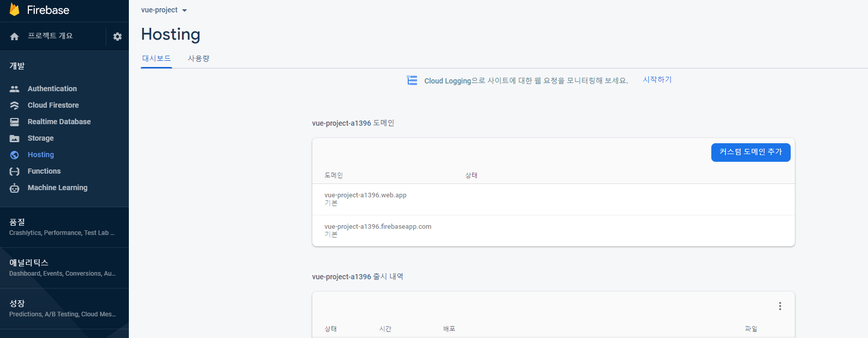Image resolution: width=868 pixels, height=338 pixels.
Task: Click the 개발 section header
Action: [17, 66]
